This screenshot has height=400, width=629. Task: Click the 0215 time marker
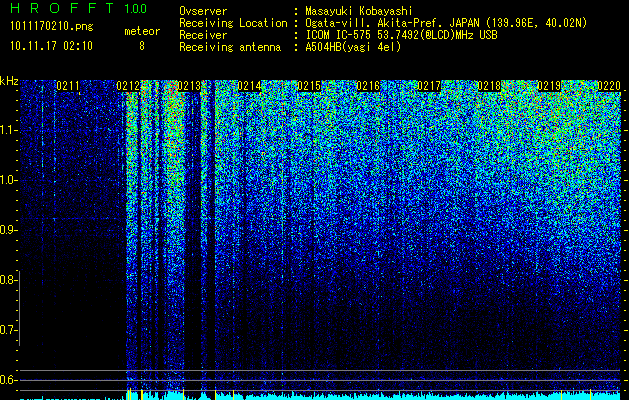(x=309, y=86)
